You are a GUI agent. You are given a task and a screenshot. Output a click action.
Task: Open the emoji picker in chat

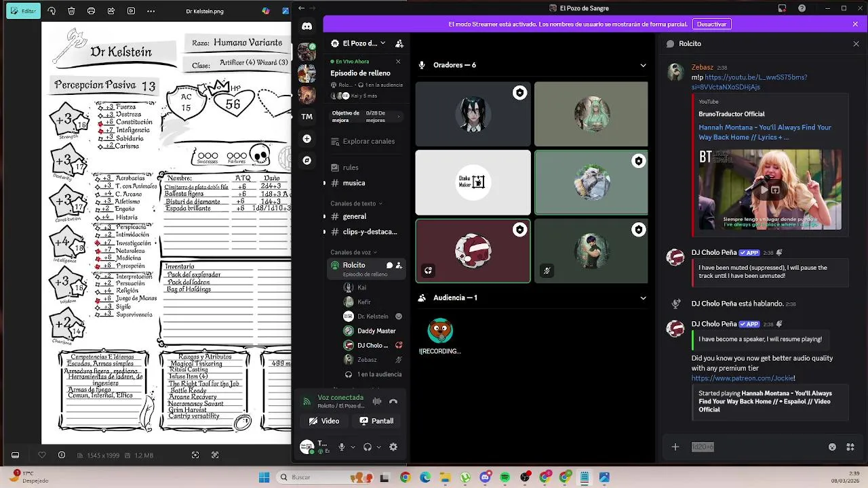832,447
